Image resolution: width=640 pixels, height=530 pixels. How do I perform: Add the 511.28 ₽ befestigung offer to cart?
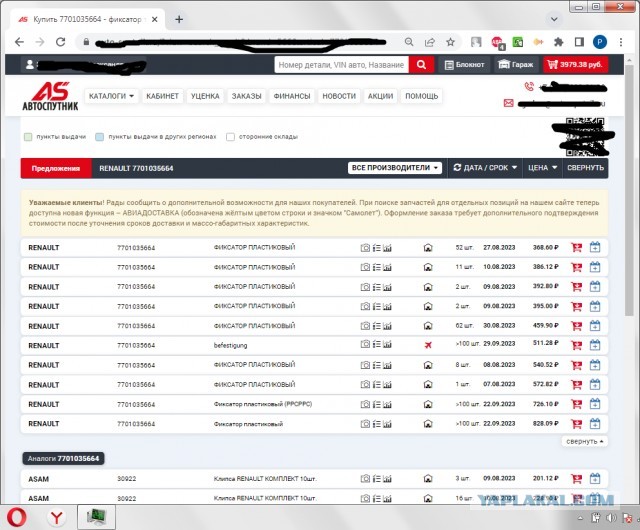coord(576,345)
